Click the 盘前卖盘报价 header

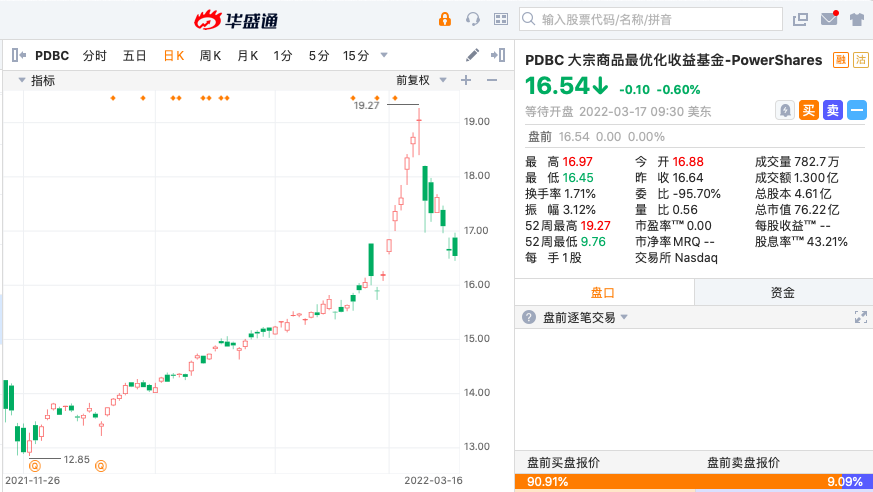(x=743, y=463)
